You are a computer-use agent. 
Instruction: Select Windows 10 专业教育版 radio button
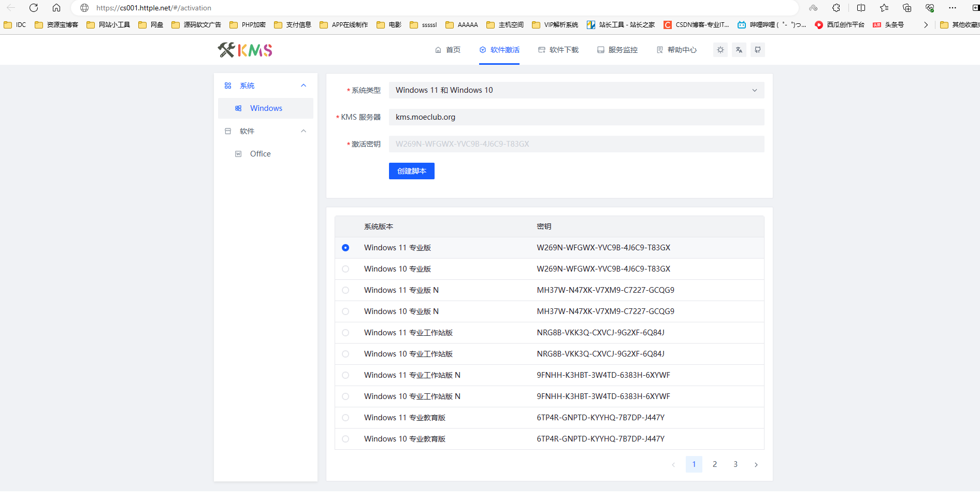(x=345, y=439)
